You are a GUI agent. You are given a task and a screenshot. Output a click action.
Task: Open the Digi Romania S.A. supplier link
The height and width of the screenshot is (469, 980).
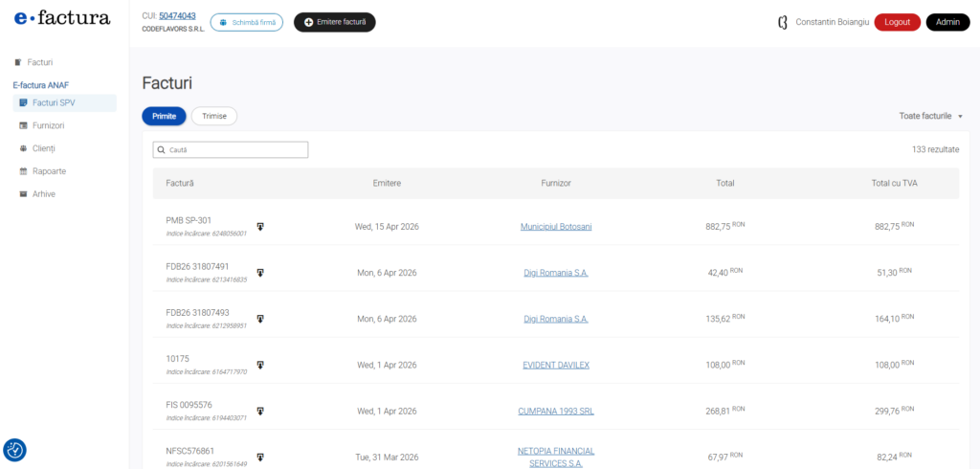[556, 273]
